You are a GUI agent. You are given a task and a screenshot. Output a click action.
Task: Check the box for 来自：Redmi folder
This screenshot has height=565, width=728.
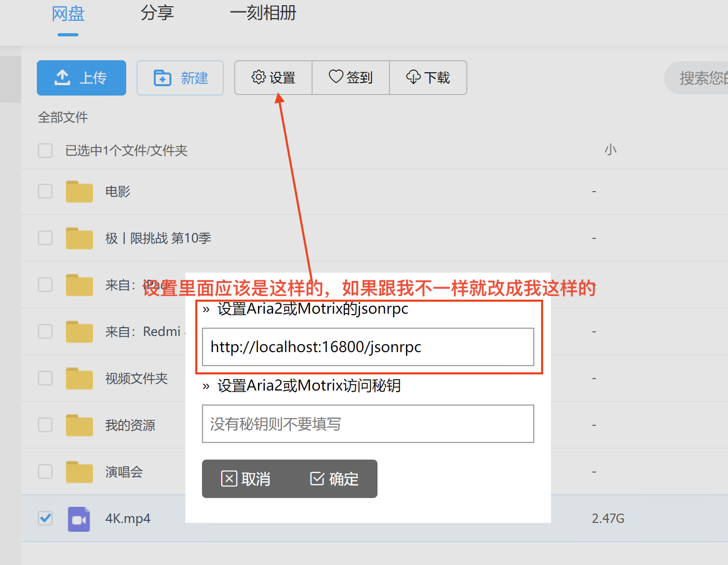pos(45,331)
